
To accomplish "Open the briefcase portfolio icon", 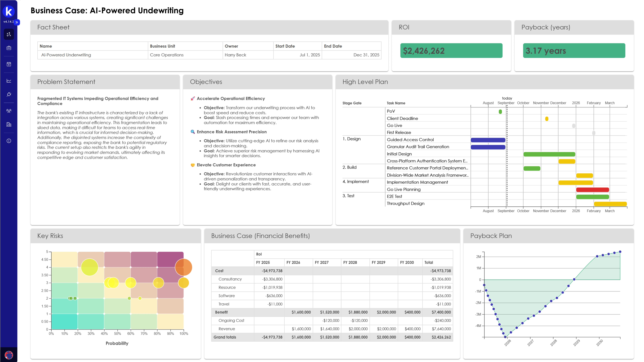I will tap(9, 48).
